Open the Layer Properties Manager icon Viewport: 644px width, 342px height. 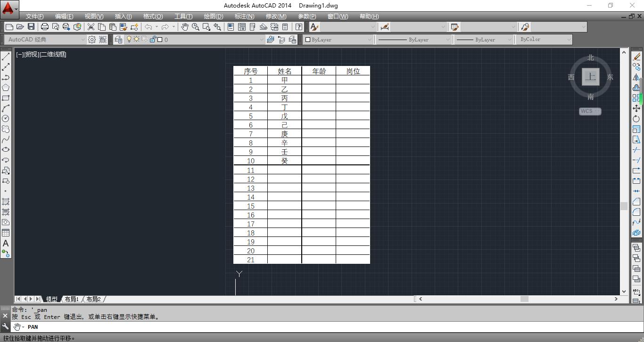(x=118, y=39)
